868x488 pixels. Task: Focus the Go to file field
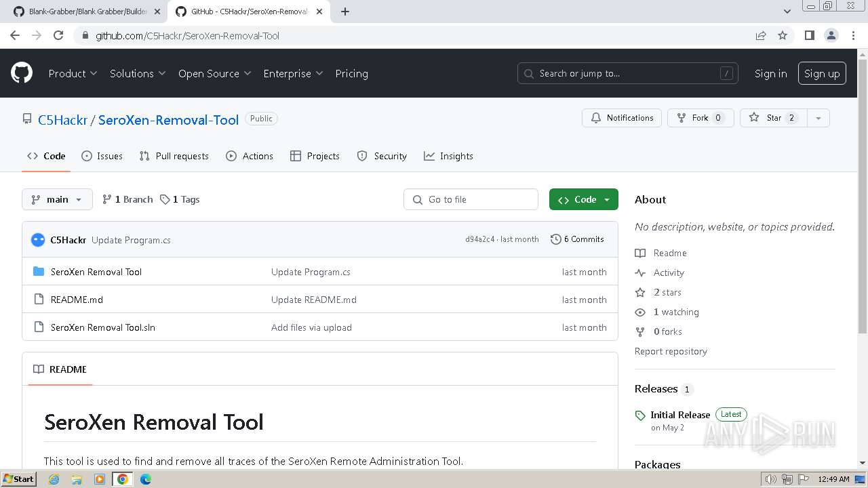pyautogui.click(x=471, y=199)
